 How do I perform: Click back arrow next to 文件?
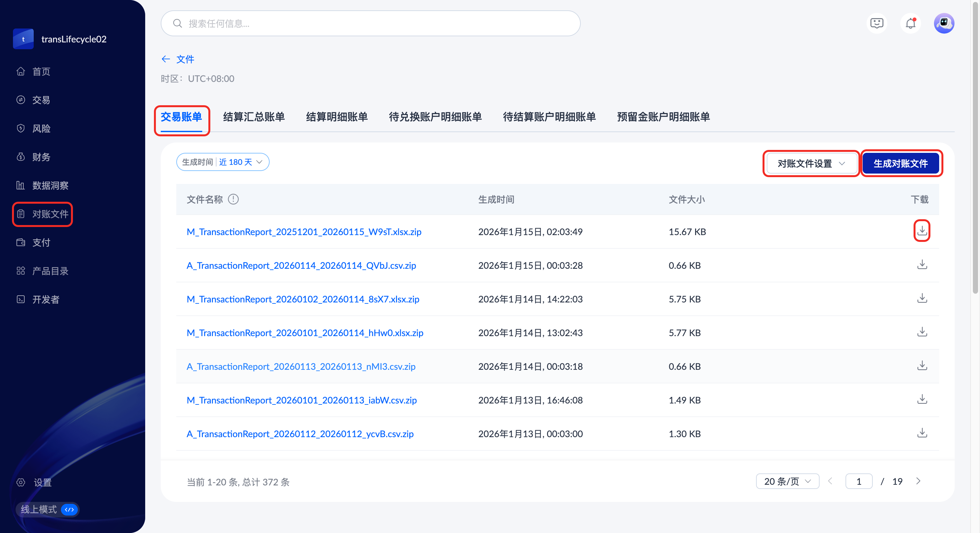click(166, 59)
